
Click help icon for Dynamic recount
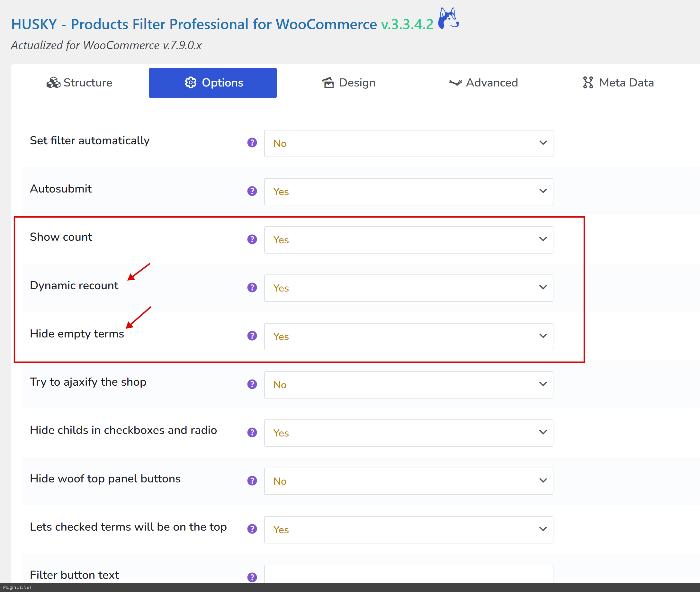[252, 288]
